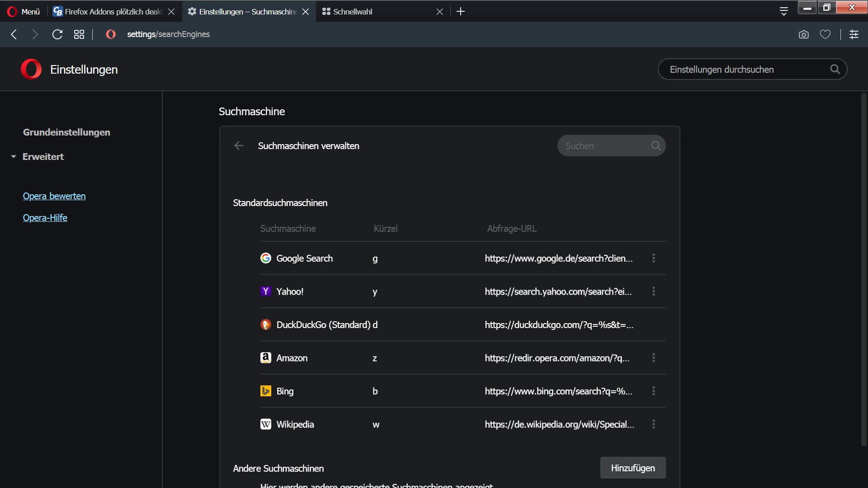This screenshot has height=488, width=868.
Task: Open the new tab plus button
Action: tap(461, 11)
